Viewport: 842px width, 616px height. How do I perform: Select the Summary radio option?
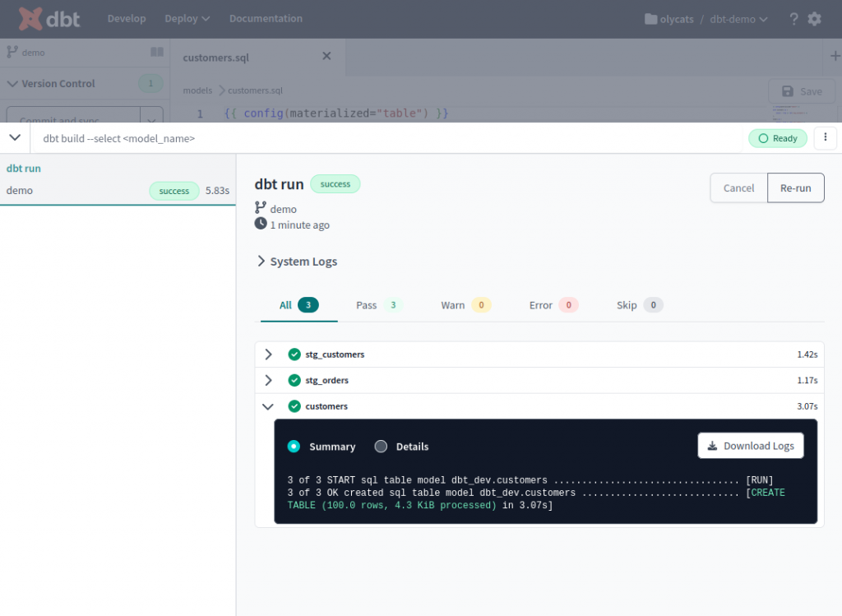click(294, 447)
